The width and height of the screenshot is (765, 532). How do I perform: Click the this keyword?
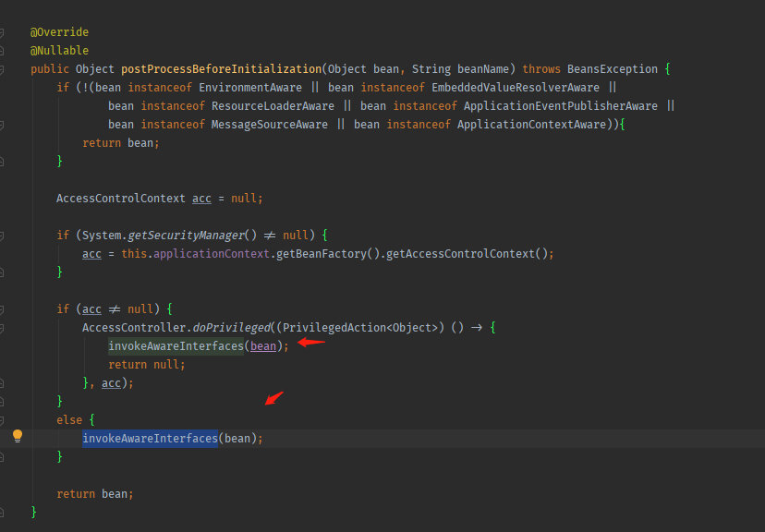click(134, 254)
